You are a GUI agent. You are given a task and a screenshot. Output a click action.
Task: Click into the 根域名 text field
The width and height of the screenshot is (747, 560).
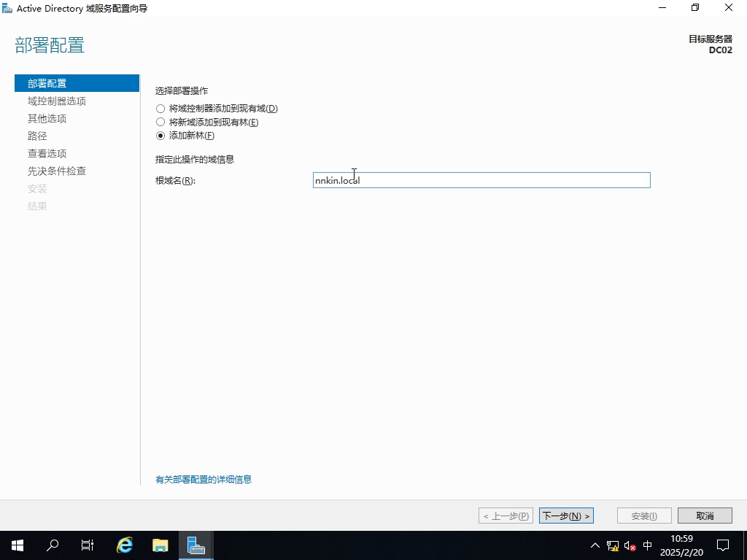pos(481,180)
